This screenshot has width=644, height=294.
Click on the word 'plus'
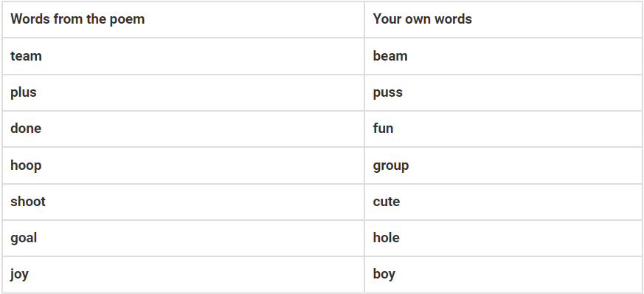pos(24,92)
